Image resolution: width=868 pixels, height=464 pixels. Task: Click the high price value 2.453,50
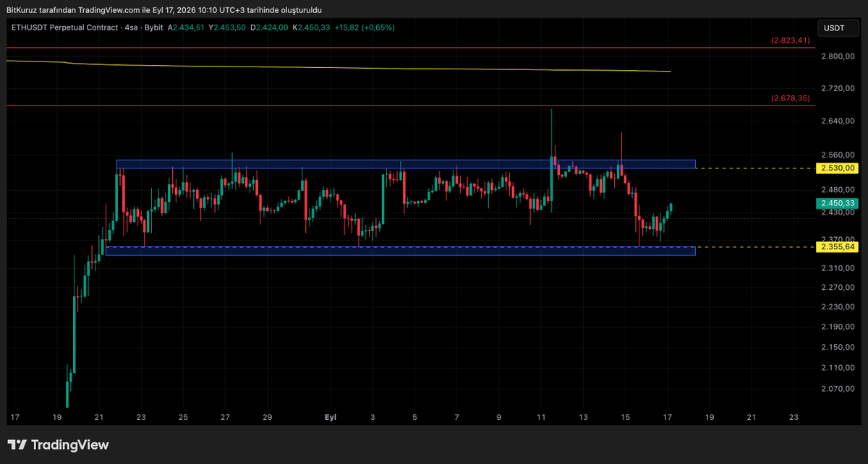click(231, 27)
